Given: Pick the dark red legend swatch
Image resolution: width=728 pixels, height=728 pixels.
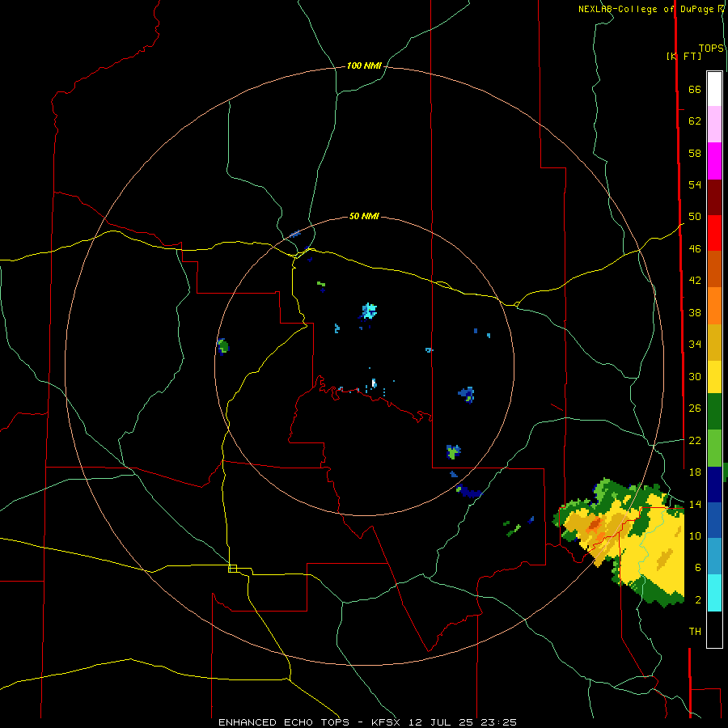Looking at the screenshot, I should click(714, 197).
